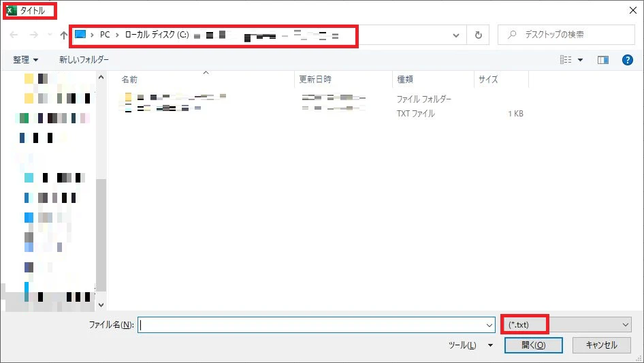The height and width of the screenshot is (363, 644).
Task: Focus the デスクトップの検索 search box
Action: (566, 35)
